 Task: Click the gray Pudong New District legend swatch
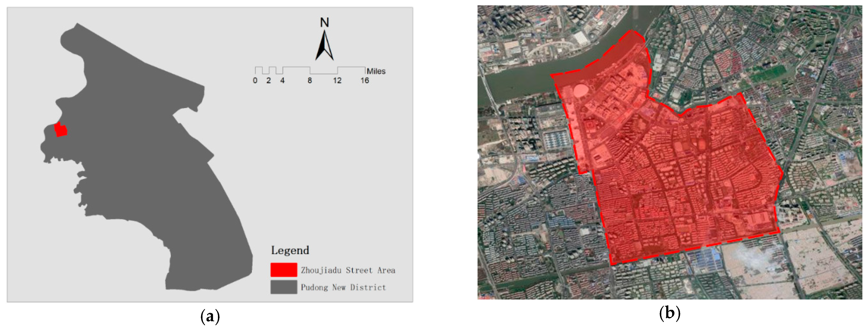point(284,287)
